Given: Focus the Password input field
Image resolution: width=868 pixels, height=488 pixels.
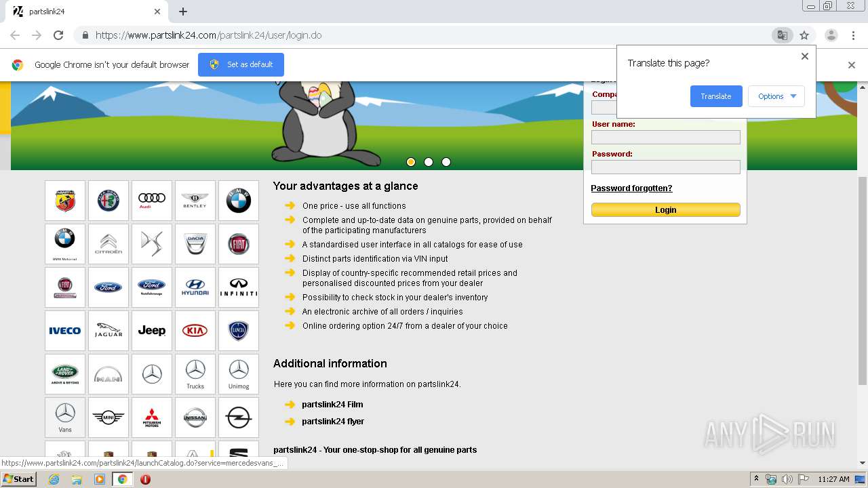Looking at the screenshot, I should (665, 167).
